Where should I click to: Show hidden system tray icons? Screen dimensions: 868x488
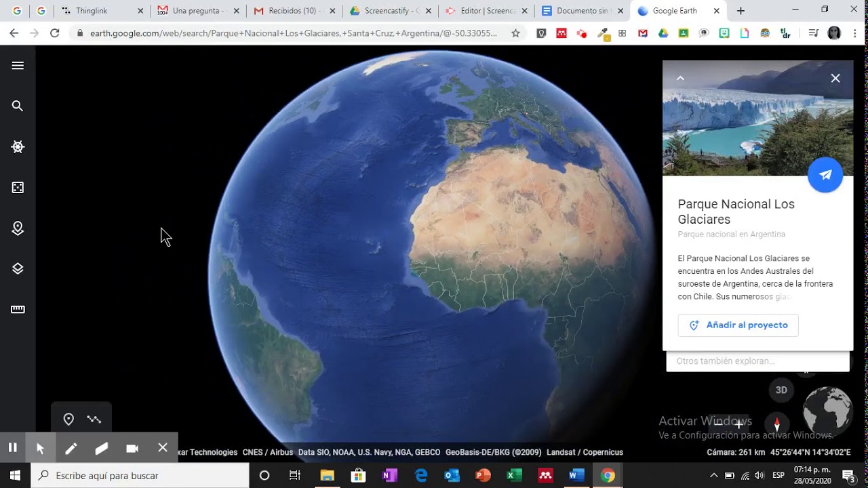tap(713, 476)
